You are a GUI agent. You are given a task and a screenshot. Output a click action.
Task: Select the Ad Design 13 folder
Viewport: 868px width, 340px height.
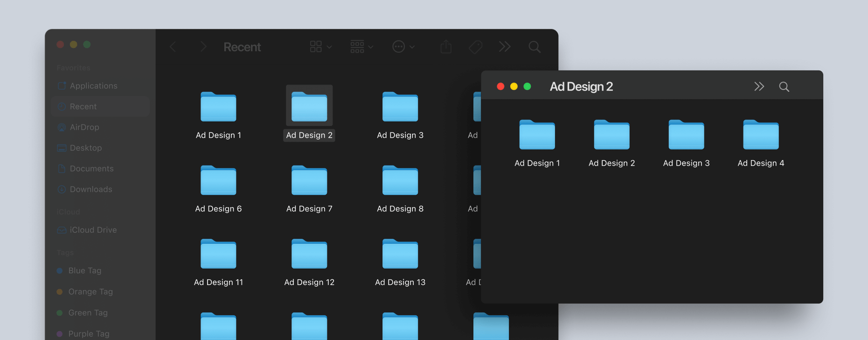[400, 254]
